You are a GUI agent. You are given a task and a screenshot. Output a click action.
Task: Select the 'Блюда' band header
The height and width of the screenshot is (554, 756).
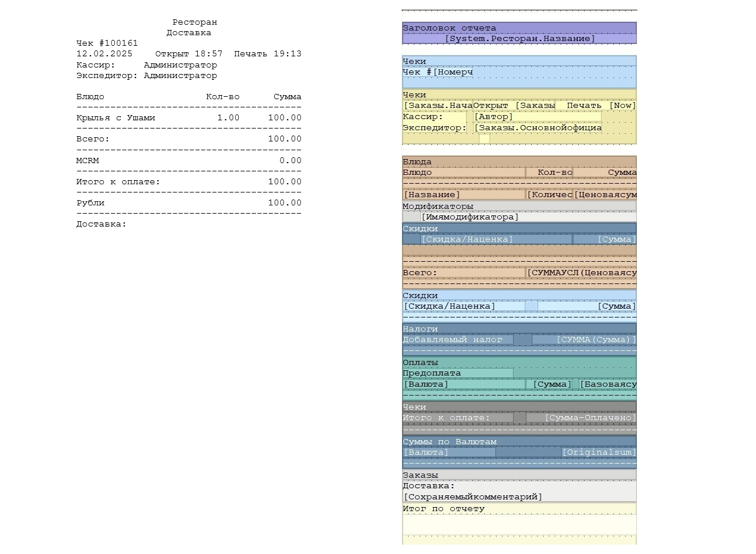click(519, 161)
